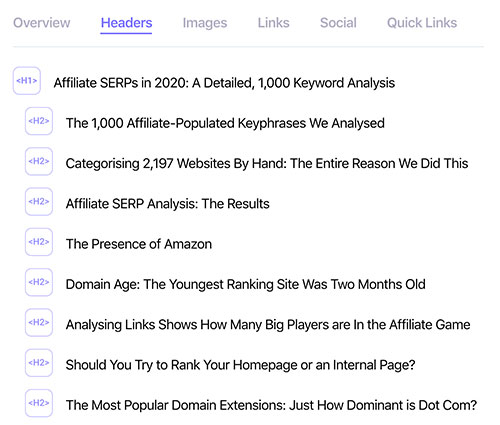500x425 pixels.
Task: Click H2 icon beside Affiliate SERP Analysis
Action: [x=39, y=202]
